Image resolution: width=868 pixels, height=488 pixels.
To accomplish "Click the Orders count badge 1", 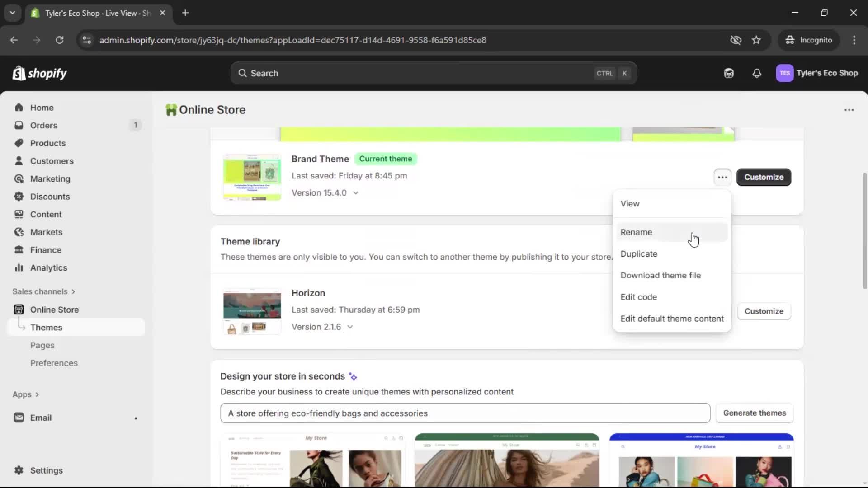I will click(x=135, y=125).
